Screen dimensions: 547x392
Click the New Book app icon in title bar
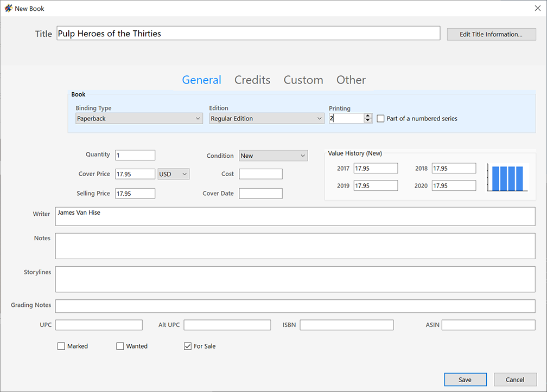coord(8,8)
